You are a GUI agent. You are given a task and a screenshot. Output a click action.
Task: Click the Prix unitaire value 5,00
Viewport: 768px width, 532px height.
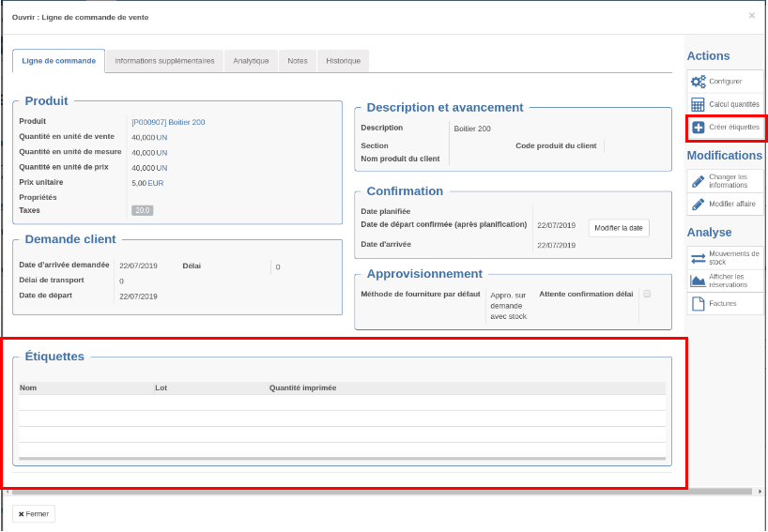[x=139, y=183]
